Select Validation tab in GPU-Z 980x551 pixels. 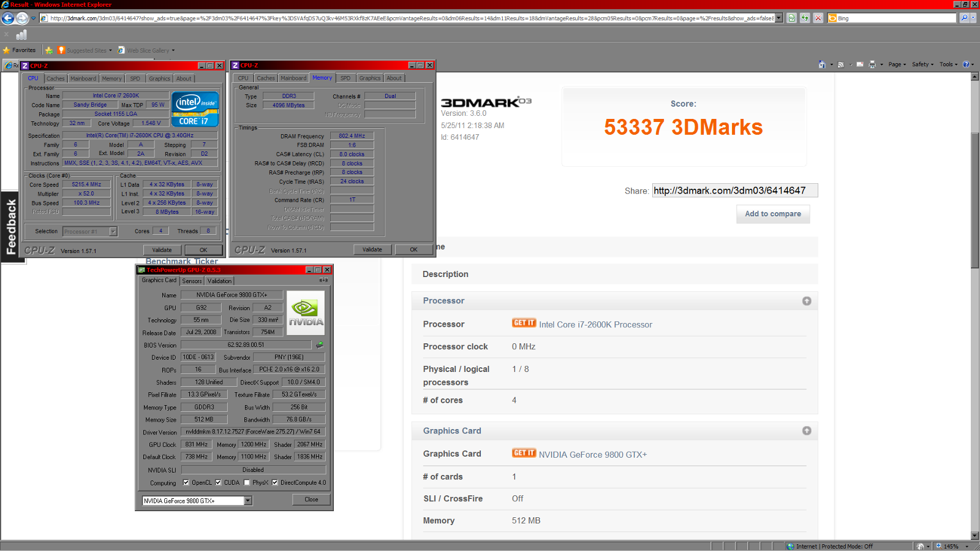click(219, 281)
